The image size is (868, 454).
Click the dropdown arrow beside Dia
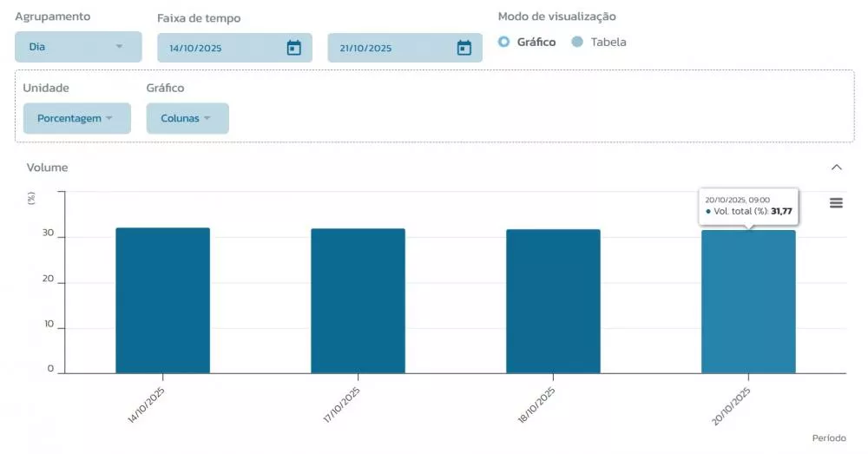click(x=119, y=47)
